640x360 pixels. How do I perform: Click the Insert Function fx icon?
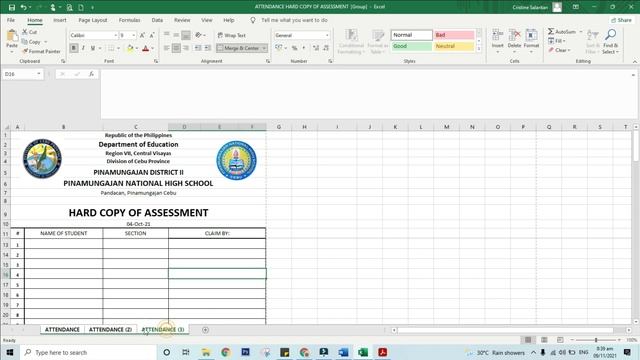pyautogui.click(x=91, y=74)
